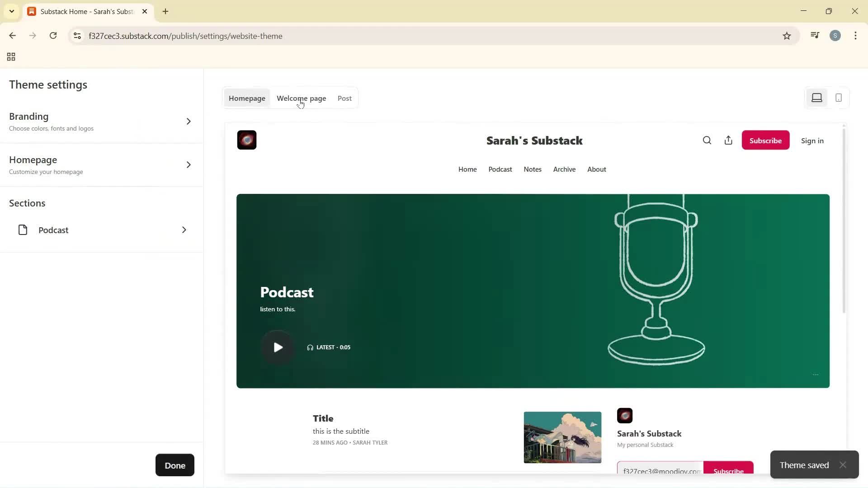Open the Chrome apps grid icon

pyautogui.click(x=11, y=57)
